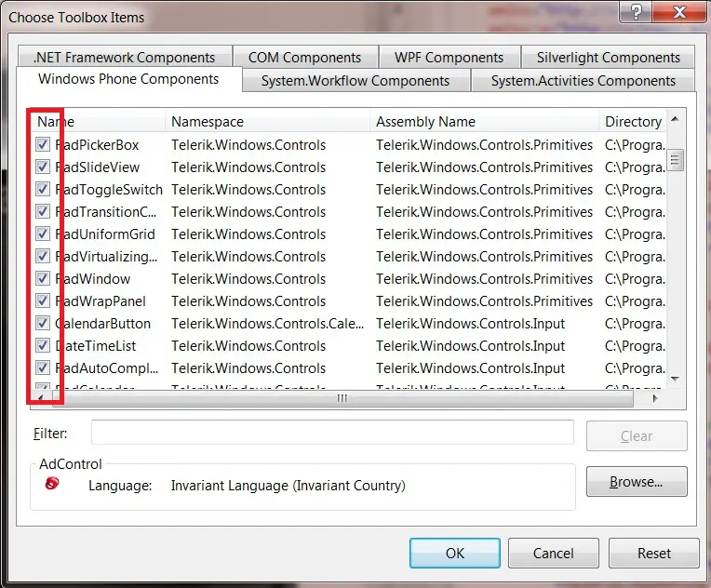Select the RadSlideView row name

tap(97, 167)
